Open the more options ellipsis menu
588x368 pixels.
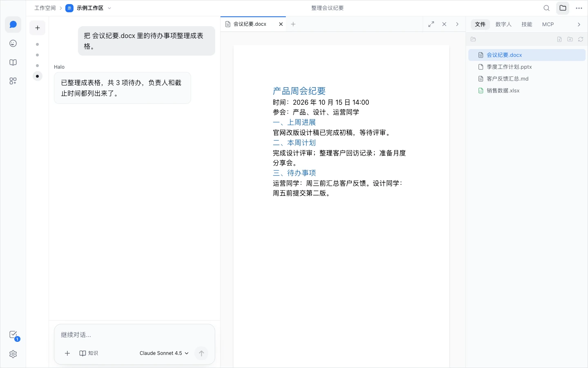tap(579, 8)
